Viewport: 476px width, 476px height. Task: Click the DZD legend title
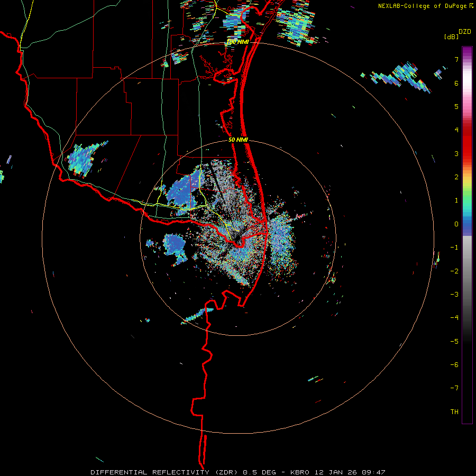point(465,32)
